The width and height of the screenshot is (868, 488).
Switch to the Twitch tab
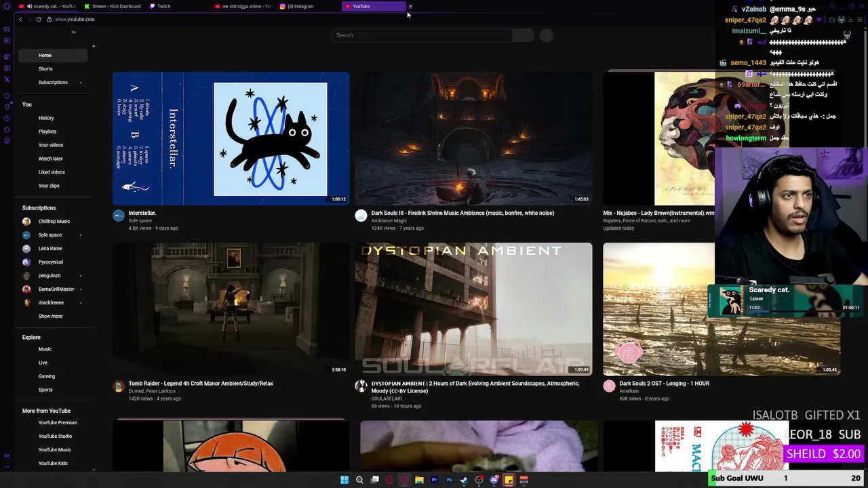point(178,6)
